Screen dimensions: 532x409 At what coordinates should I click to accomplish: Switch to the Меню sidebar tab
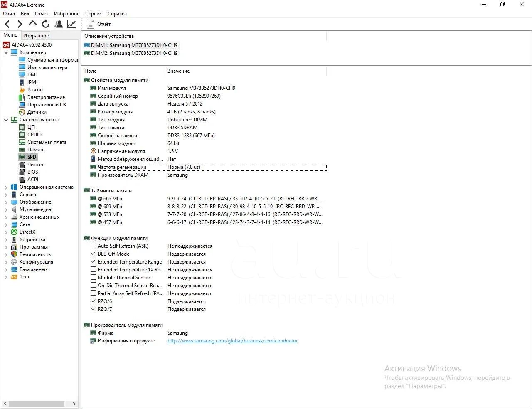click(x=10, y=35)
